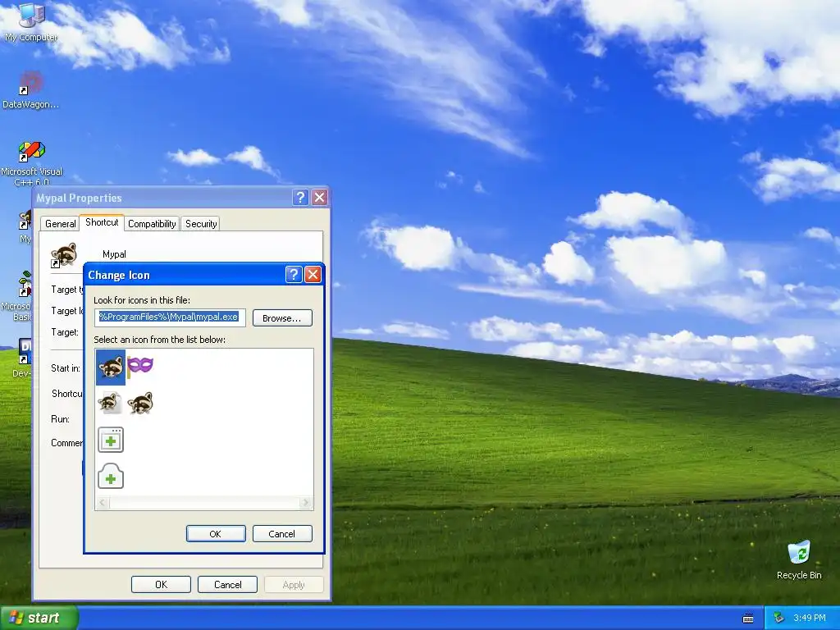The width and height of the screenshot is (840, 630).
Task: Click the icon list right scroll arrow
Action: pyautogui.click(x=305, y=503)
